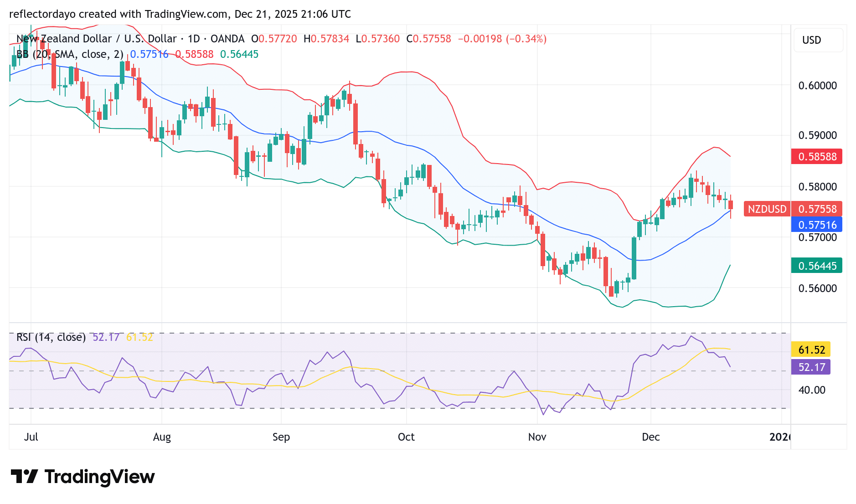
Task: Click the 61.52 value in RSI legend
Action: (139, 337)
